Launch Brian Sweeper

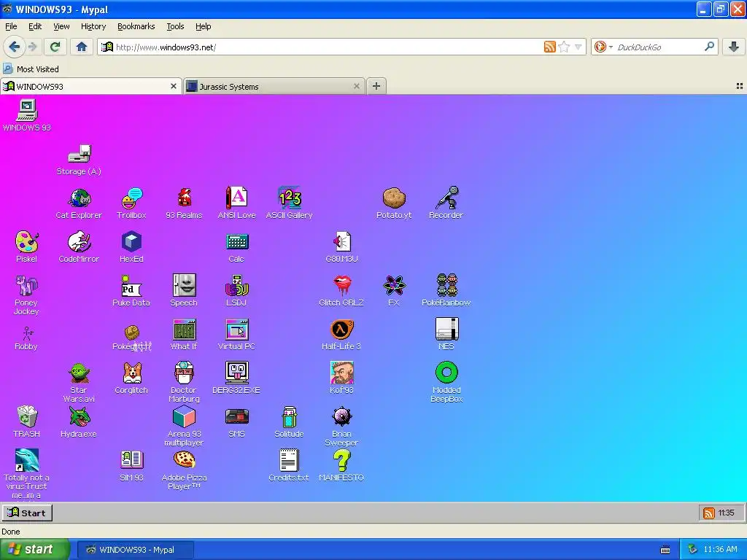(341, 416)
